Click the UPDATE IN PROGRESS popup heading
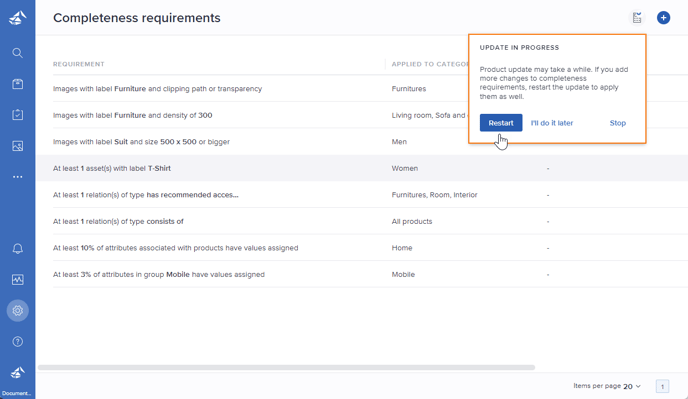This screenshot has width=688, height=399. tap(519, 47)
